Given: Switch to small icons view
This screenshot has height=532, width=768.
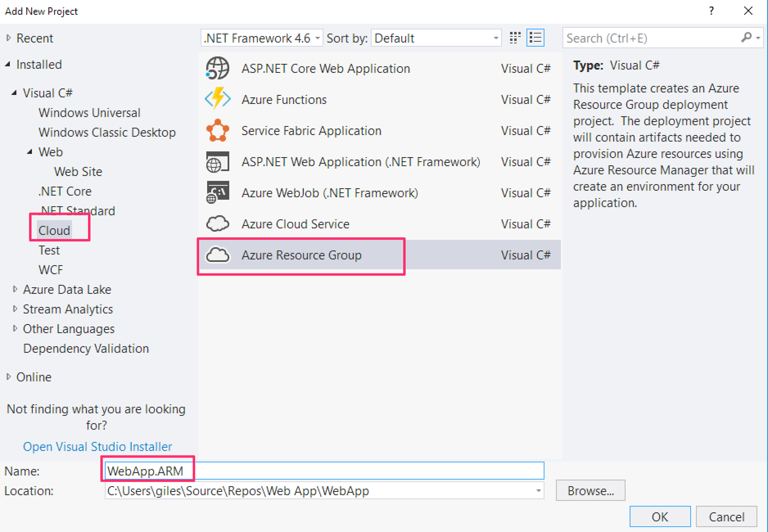Looking at the screenshot, I should pos(515,38).
